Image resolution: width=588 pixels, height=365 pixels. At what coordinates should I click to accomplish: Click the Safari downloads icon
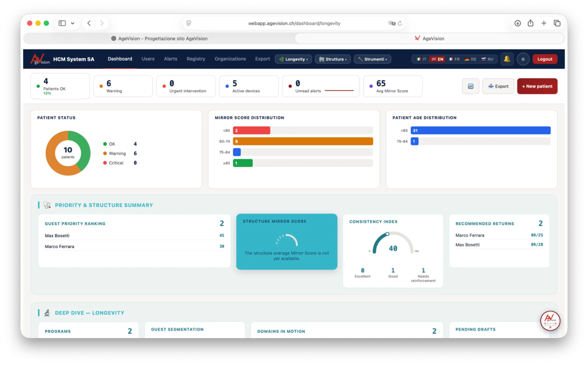click(517, 23)
